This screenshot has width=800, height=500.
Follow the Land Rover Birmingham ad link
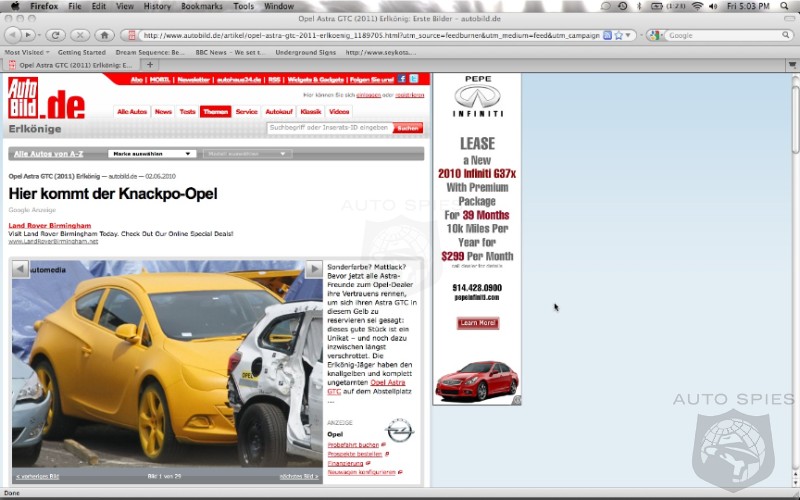(x=50, y=226)
